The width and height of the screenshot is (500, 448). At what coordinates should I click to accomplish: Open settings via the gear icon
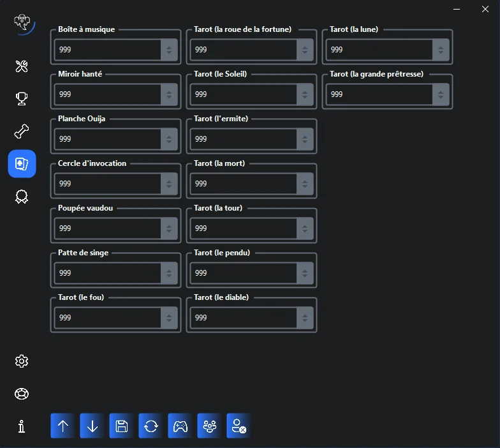tap(22, 361)
